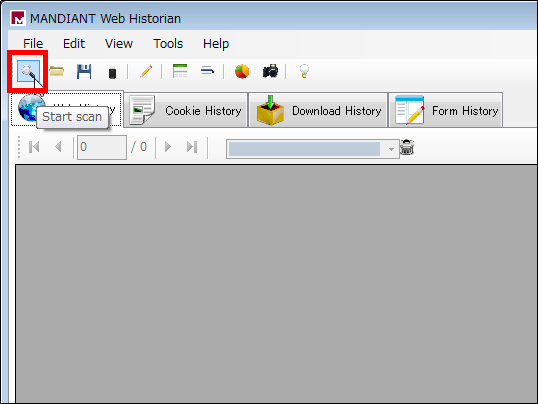Go to the next record
This screenshot has width=538, height=404.
point(168,147)
